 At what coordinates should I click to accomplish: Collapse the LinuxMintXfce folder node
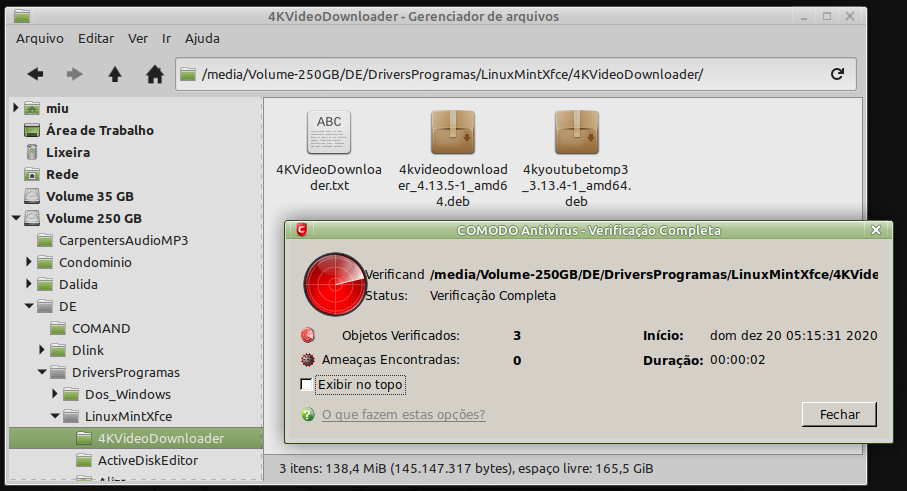(x=55, y=416)
